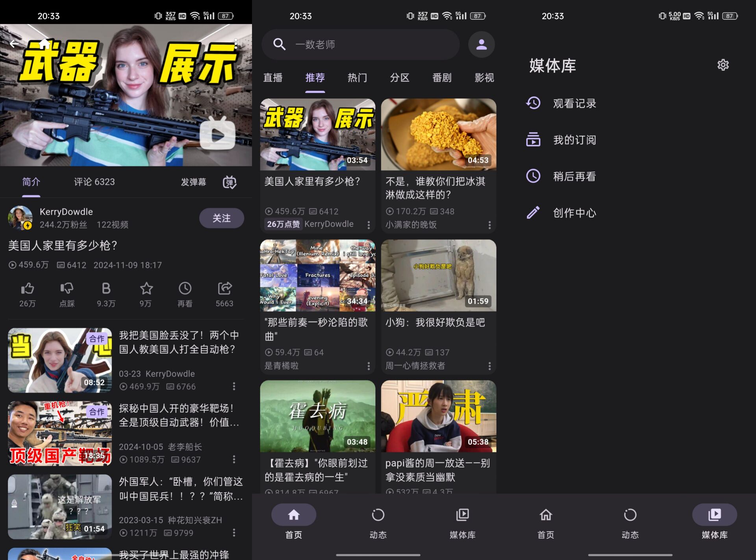Tap 发弹幕 to send a danmaku
Image resolution: width=756 pixels, height=560 pixels.
point(193,182)
